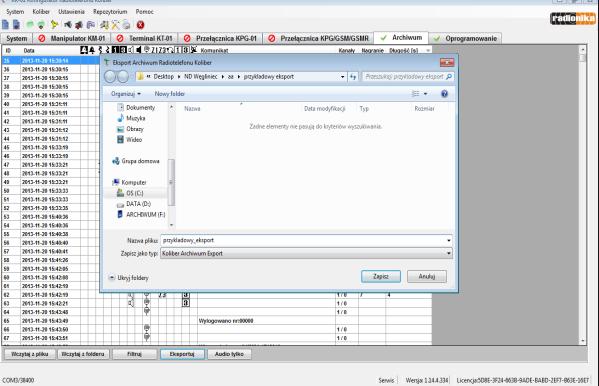
Task: Change the view using the view icon
Action: tap(415, 94)
